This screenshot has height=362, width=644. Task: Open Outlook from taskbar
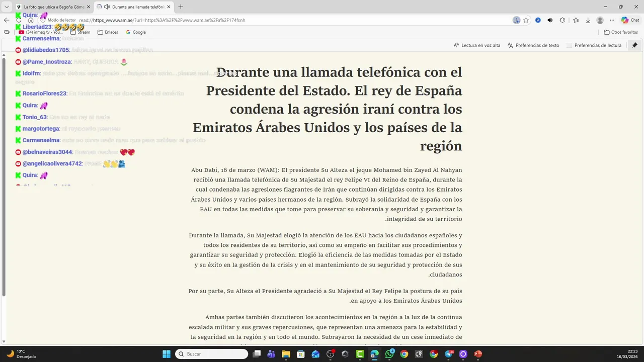point(315,354)
